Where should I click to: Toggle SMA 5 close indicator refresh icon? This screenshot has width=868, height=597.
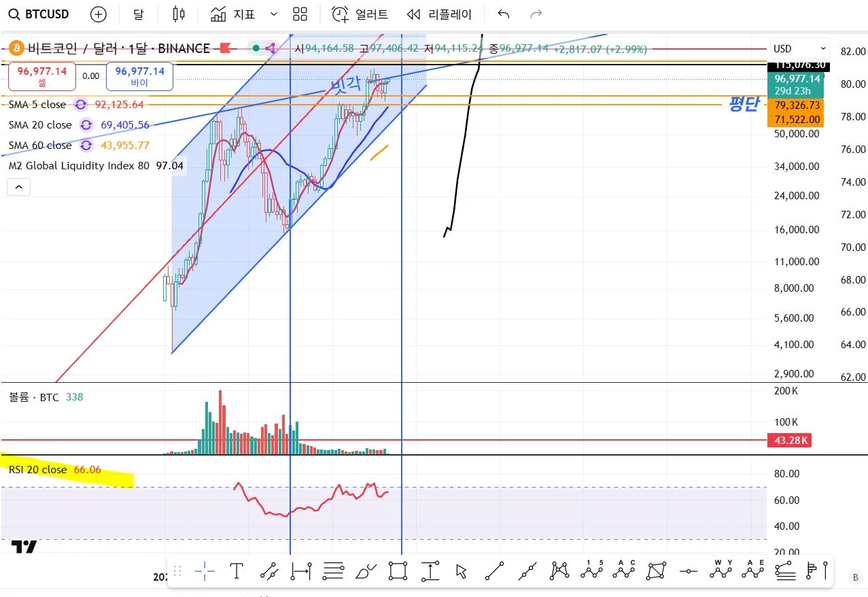(x=81, y=105)
